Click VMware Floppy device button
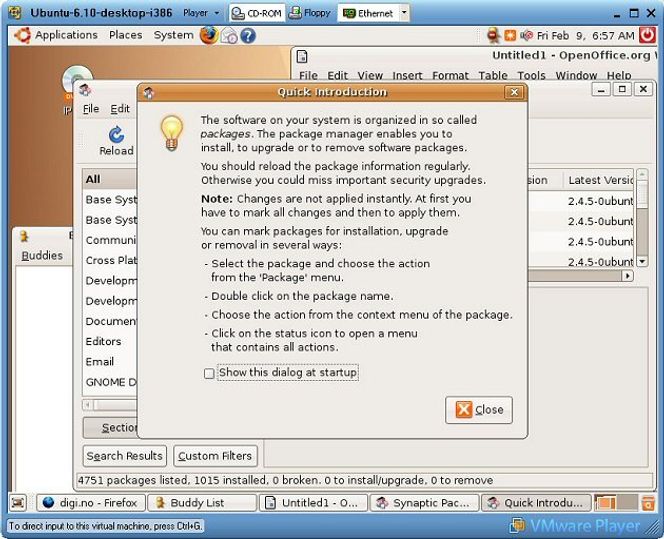 click(309, 13)
